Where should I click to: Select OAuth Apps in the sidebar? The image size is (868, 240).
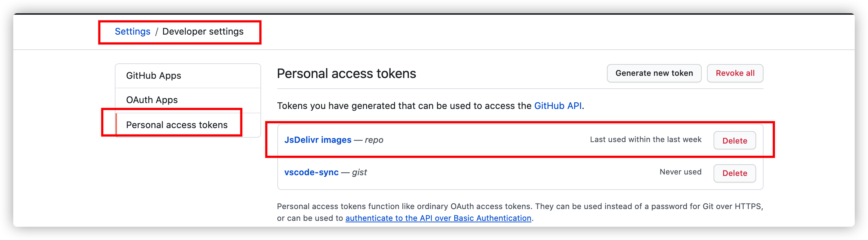pos(188,100)
